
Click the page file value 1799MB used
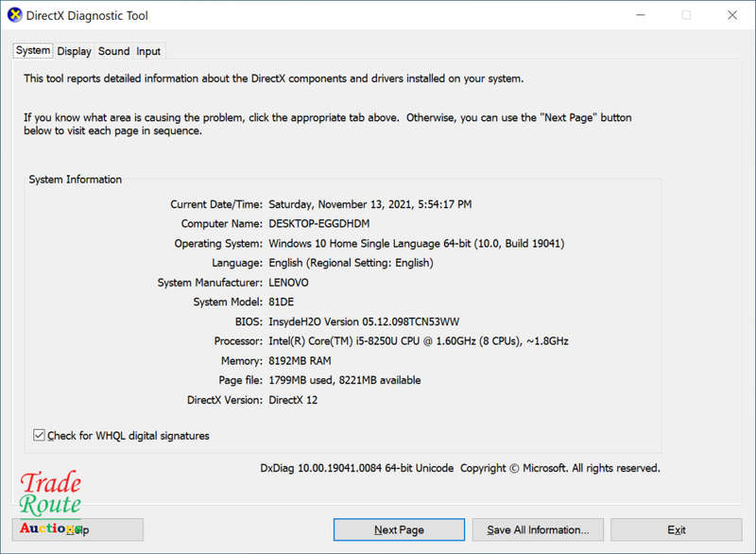(344, 380)
